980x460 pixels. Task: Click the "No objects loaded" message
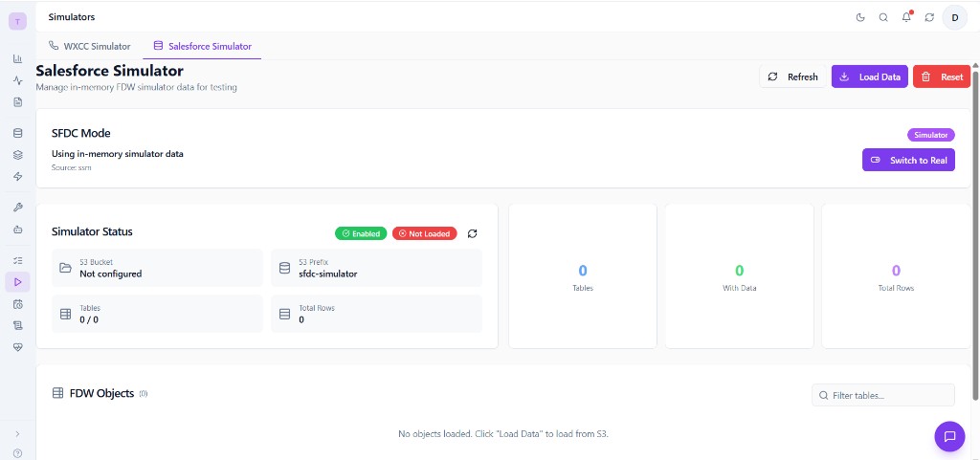503,433
